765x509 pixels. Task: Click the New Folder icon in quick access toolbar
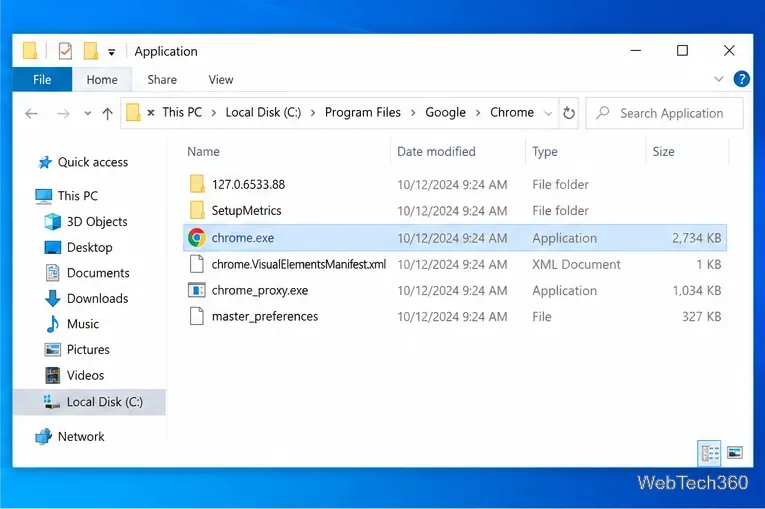point(91,51)
